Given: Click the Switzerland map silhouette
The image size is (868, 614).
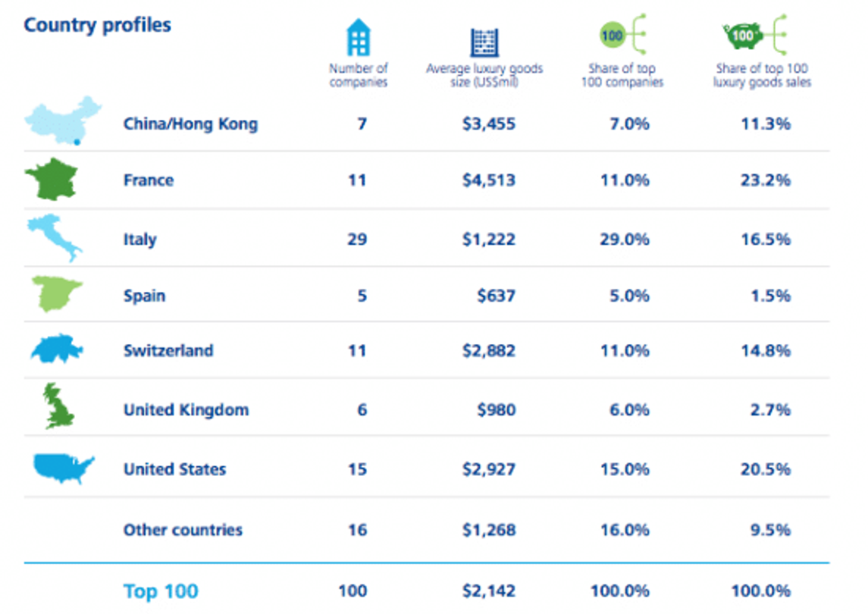Looking at the screenshot, I should [56, 349].
